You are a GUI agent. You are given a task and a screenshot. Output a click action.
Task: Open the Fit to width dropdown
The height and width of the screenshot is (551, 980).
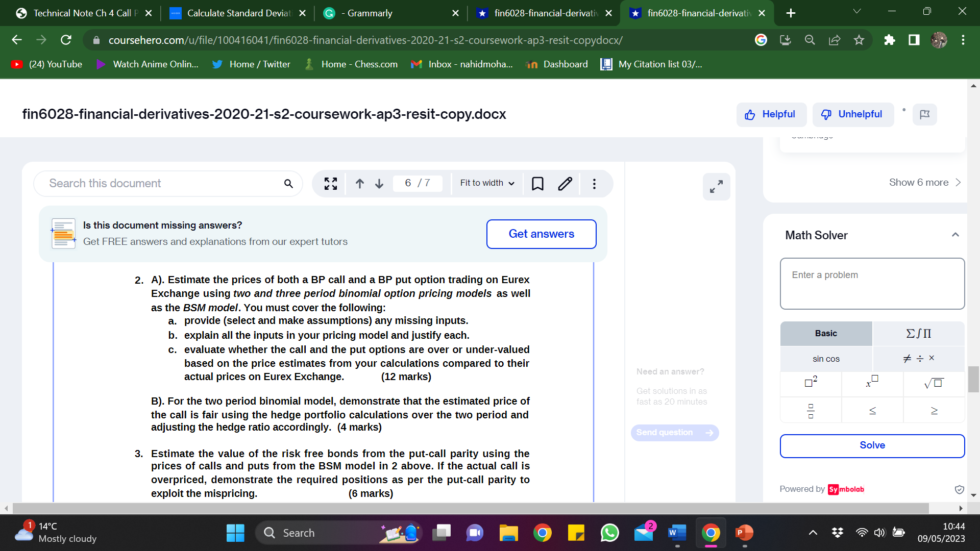[487, 183]
